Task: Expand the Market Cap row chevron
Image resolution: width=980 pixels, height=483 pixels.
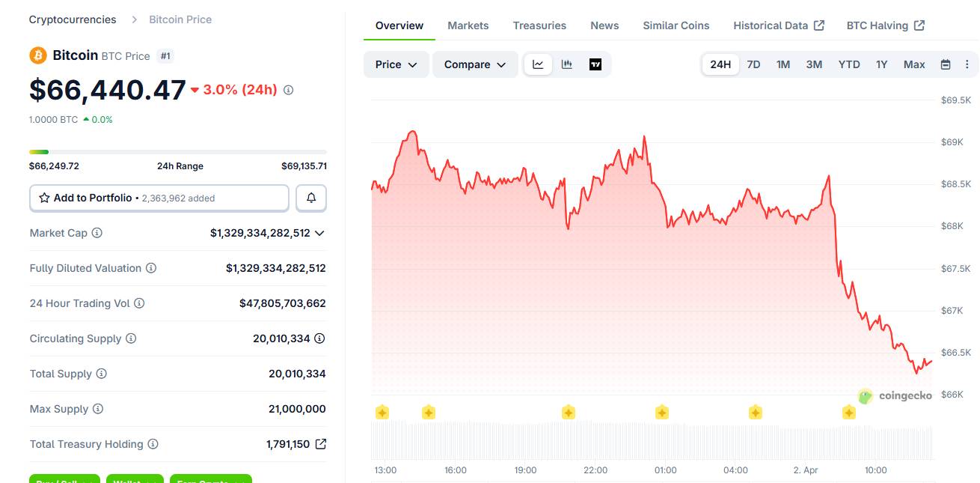Action: tap(320, 233)
